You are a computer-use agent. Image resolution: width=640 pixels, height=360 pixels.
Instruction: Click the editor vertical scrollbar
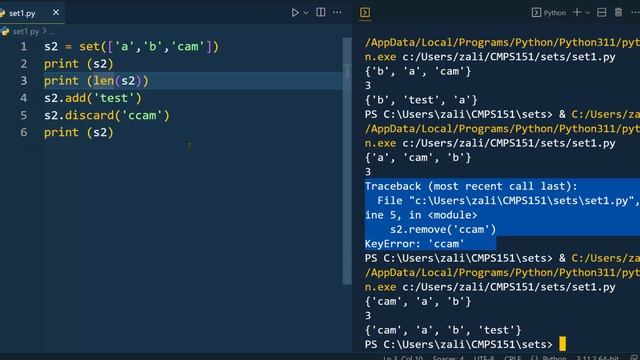tap(347, 161)
